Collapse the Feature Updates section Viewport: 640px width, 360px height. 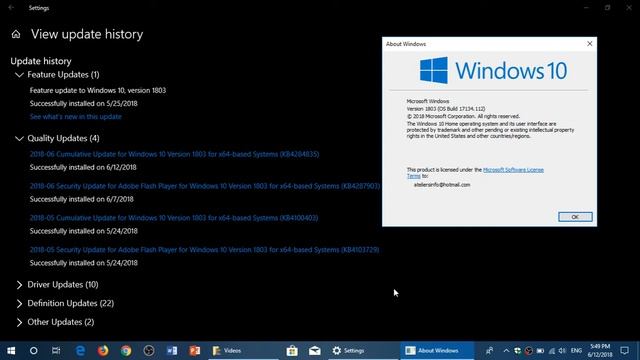coord(19,75)
